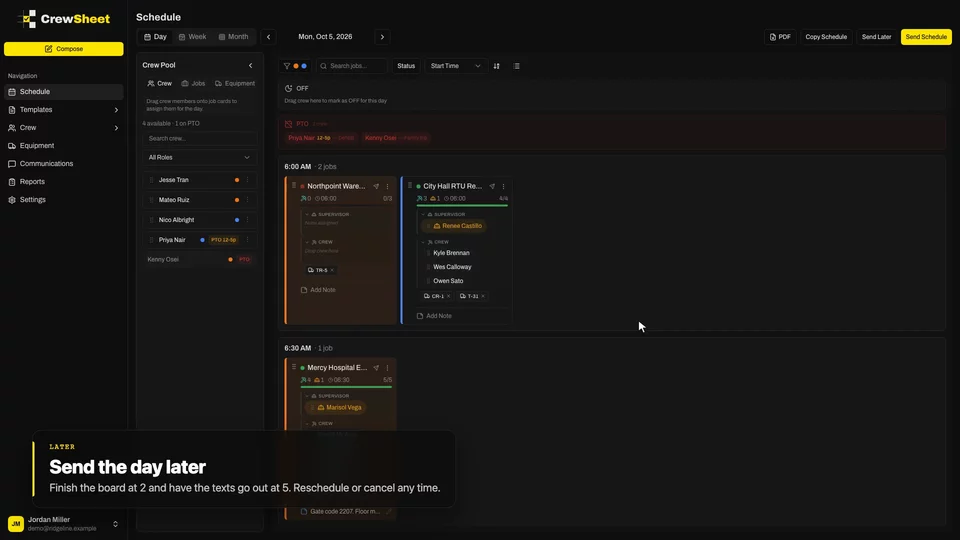The height and width of the screenshot is (540, 960).
Task: Focus the Search crew field
Action: (x=200, y=138)
